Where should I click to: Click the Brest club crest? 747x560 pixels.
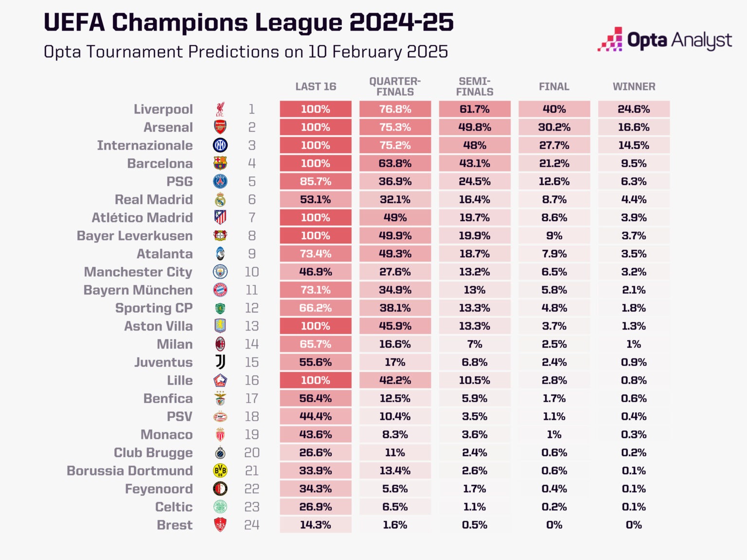(220, 525)
